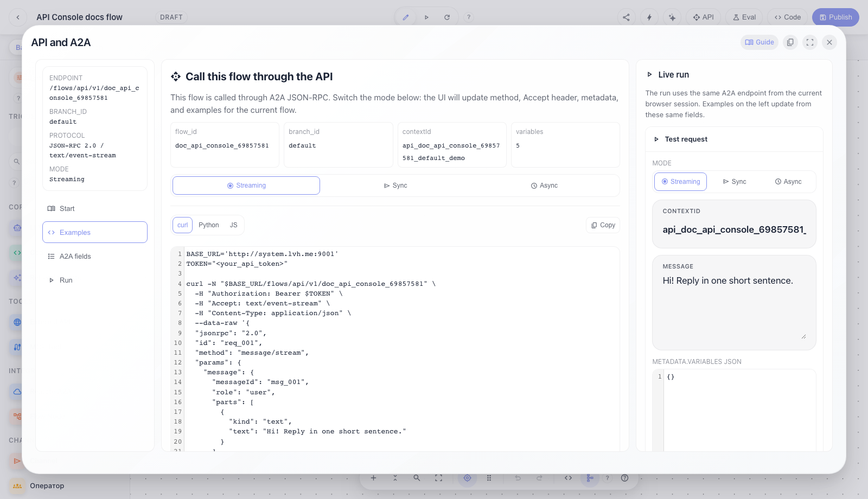This screenshot has width=868, height=499.
Task: Click the refresh icon in top toolbar
Action: [x=447, y=17]
